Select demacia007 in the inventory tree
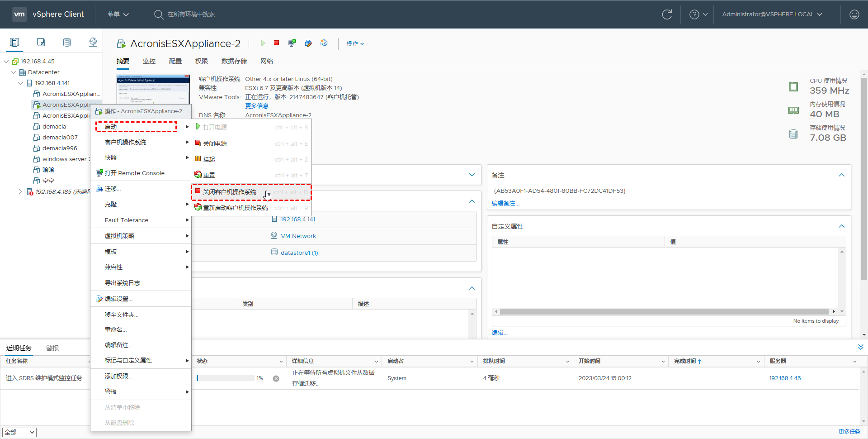Screen dimensions: 868x439 click(x=60, y=138)
